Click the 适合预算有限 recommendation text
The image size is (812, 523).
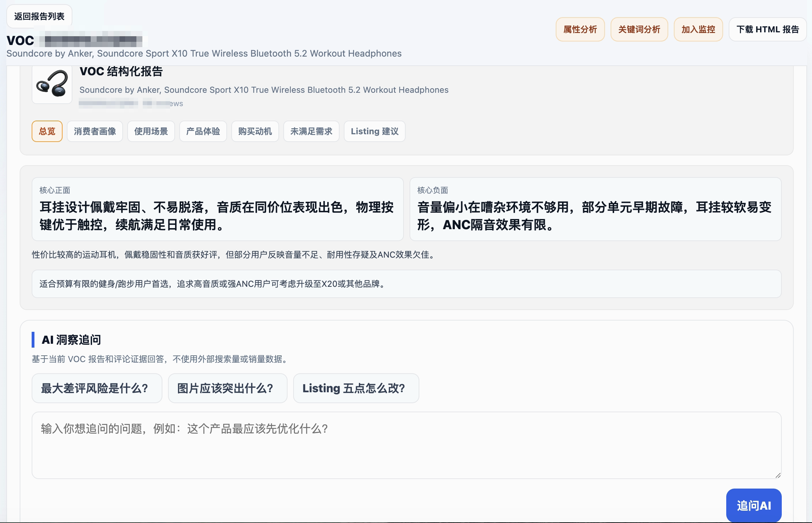[213, 284]
